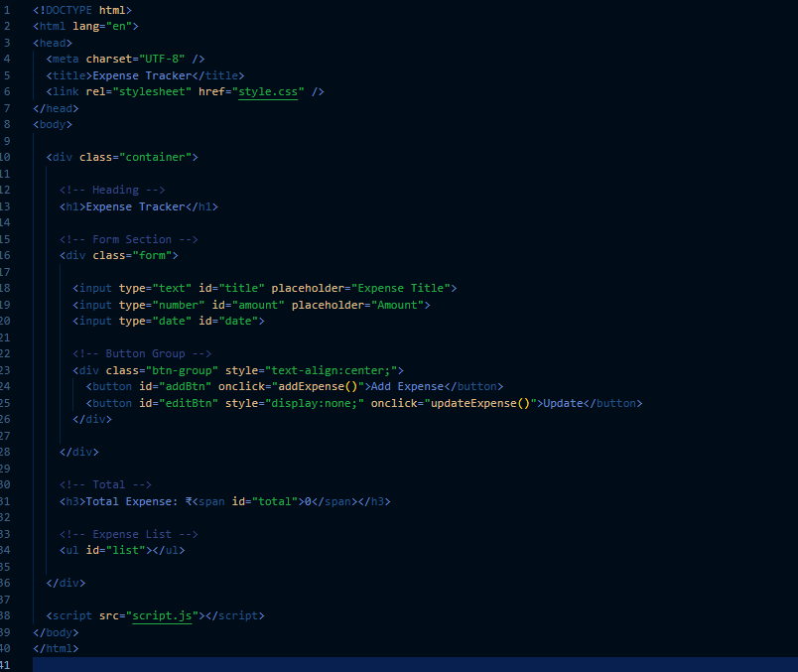798x672 pixels.
Task: Select line number 1 in the gutter
Action: (8, 10)
